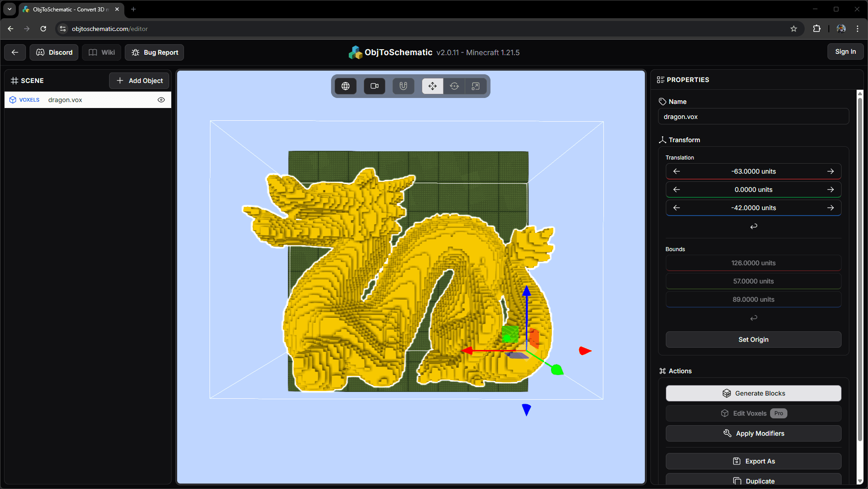Click the 89.0000 units bounds value
This screenshot has height=489, width=868.
pos(753,299)
